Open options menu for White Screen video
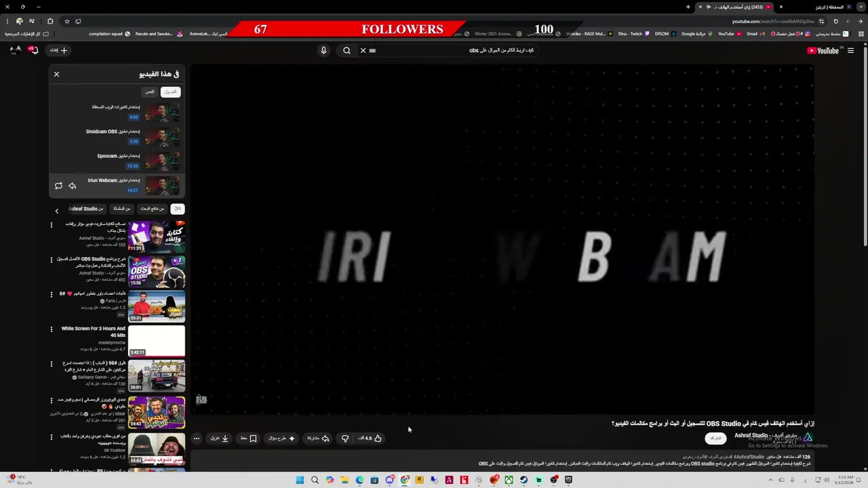The image size is (868, 488). coord(51,329)
